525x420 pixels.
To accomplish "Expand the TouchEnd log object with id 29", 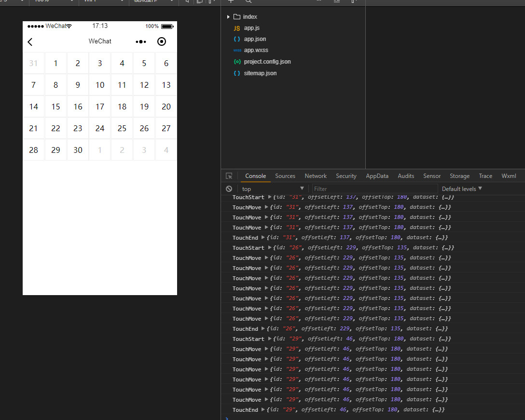I will (x=263, y=409).
